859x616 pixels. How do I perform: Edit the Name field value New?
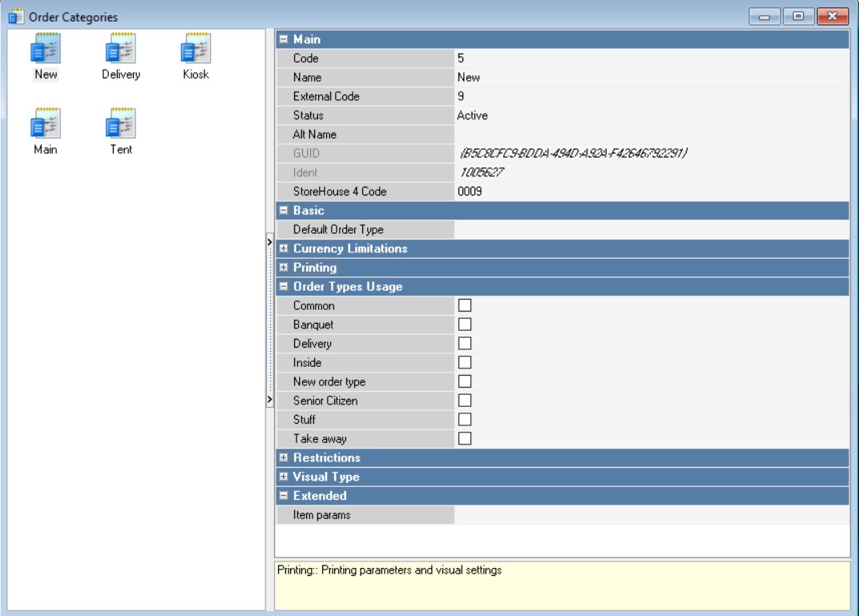[x=651, y=77]
